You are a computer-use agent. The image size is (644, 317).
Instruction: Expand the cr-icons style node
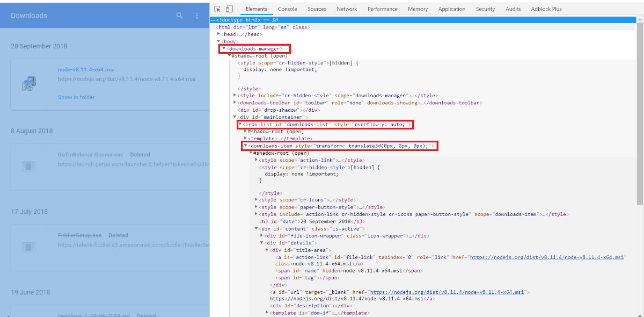pos(257,200)
